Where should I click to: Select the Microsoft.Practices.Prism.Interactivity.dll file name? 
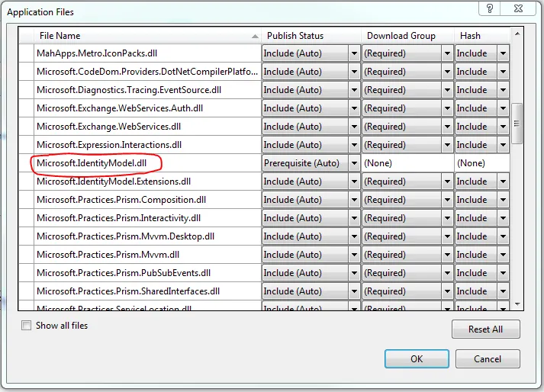tap(119, 218)
